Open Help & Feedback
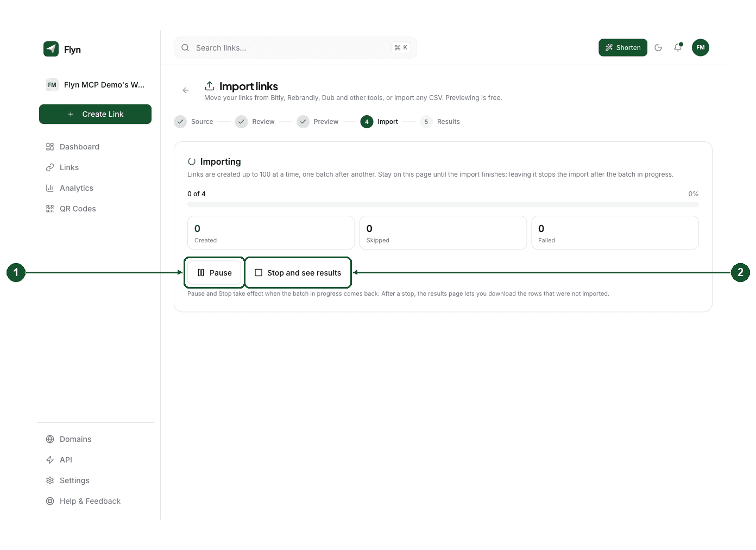This screenshot has height=550, width=756. [x=96, y=501]
